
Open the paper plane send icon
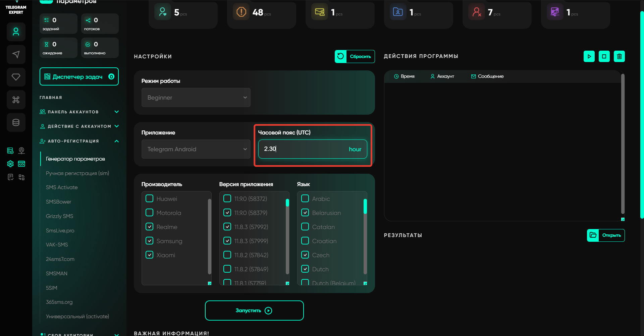tap(16, 54)
